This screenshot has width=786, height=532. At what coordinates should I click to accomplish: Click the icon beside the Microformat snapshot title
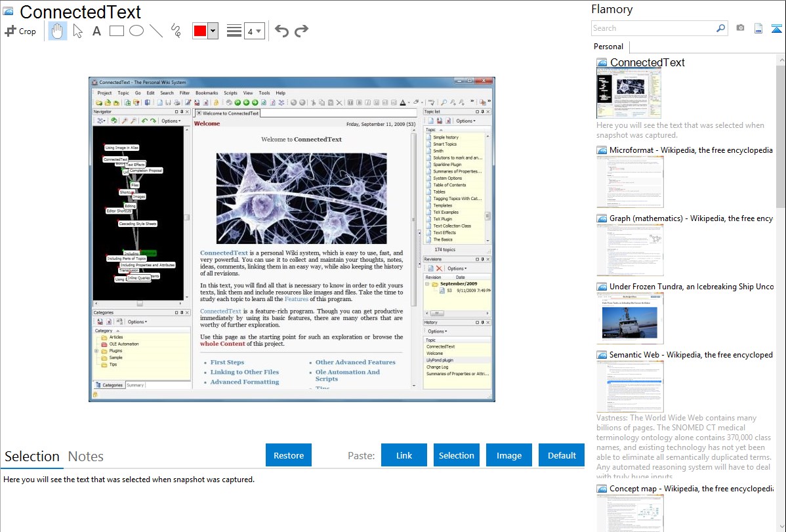tap(602, 150)
